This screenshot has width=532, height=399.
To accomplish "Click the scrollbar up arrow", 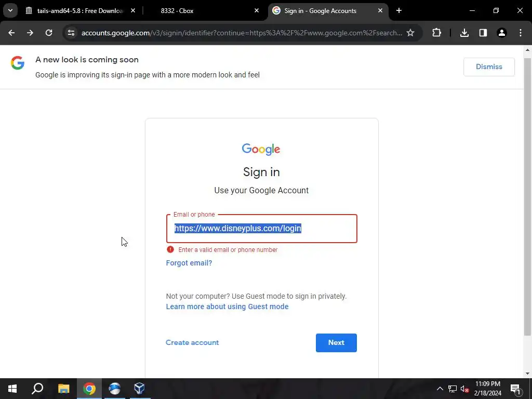I will point(528,50).
